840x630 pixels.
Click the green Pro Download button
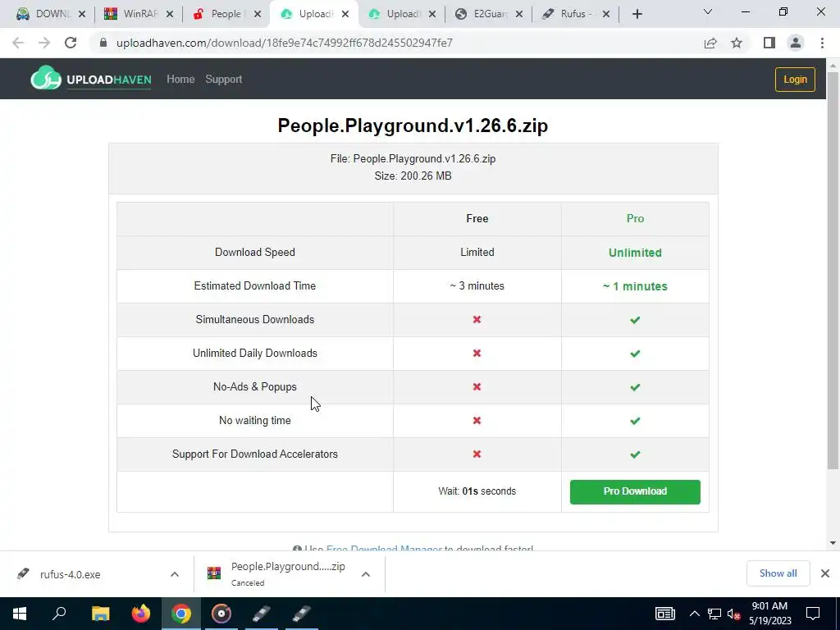coord(635,491)
